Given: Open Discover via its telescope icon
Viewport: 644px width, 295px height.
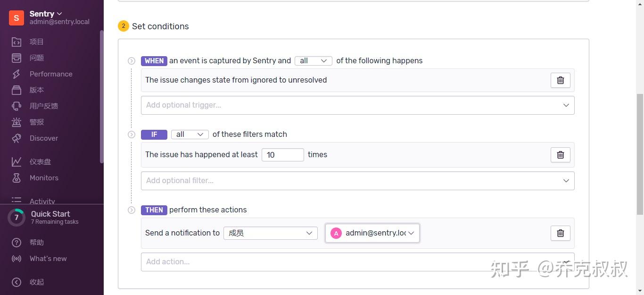Looking at the screenshot, I should [17, 138].
